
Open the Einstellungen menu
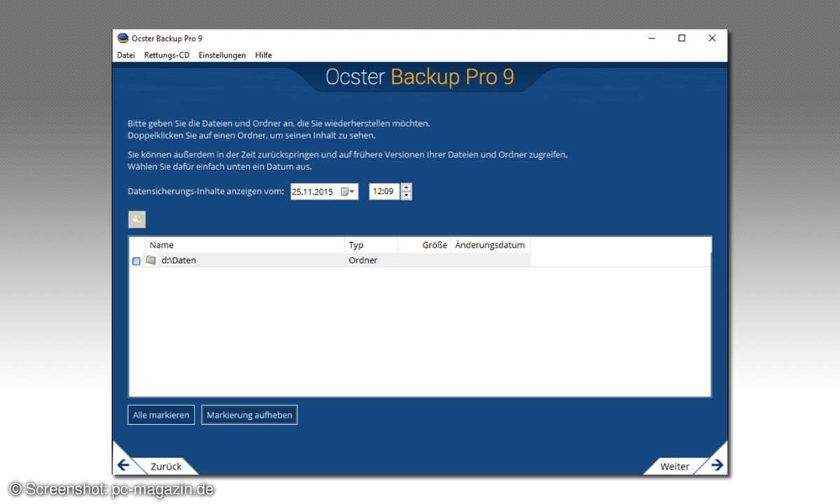tap(222, 55)
